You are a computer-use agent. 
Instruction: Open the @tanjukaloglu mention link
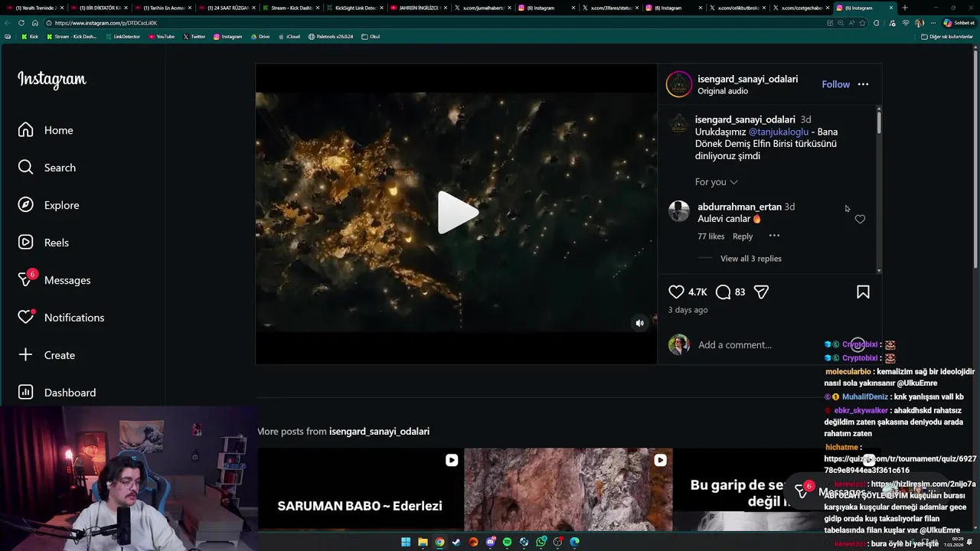[778, 132]
